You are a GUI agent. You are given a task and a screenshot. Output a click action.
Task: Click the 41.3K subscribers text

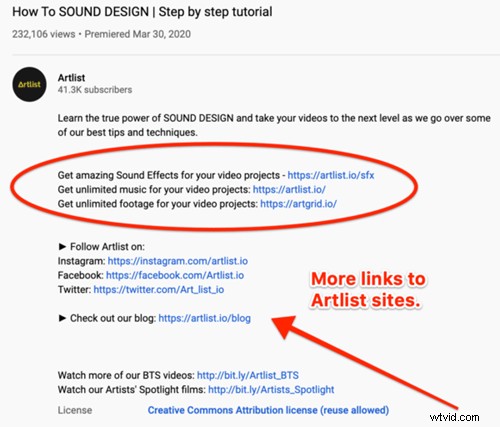pos(95,90)
